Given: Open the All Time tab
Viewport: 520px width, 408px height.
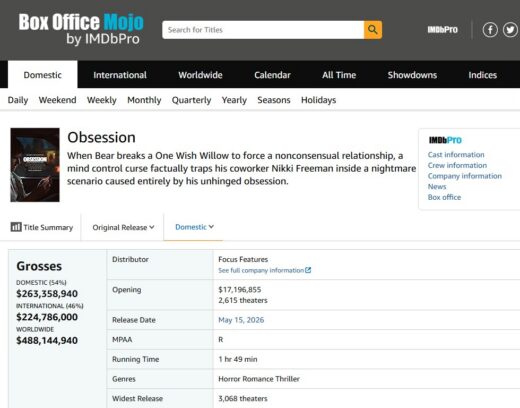Looking at the screenshot, I should pos(339,75).
